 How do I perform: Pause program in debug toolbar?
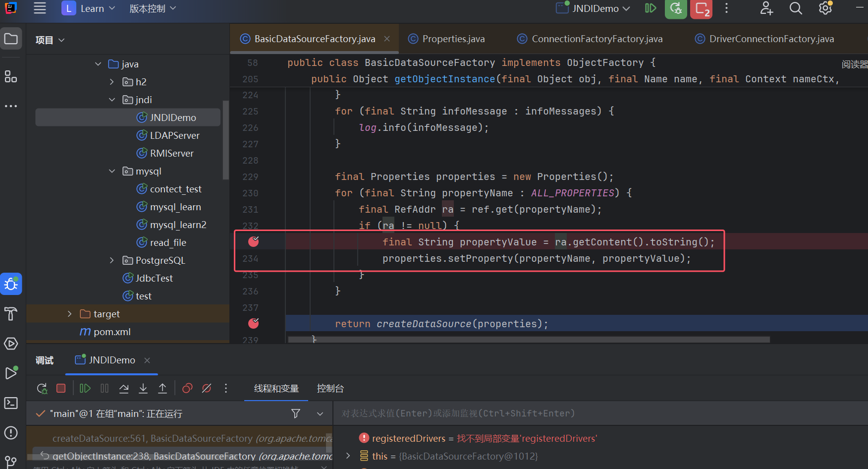(x=105, y=388)
